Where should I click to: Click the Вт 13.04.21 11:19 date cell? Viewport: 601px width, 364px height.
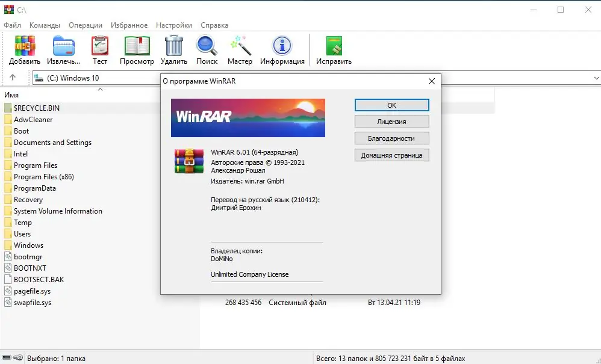point(394,303)
